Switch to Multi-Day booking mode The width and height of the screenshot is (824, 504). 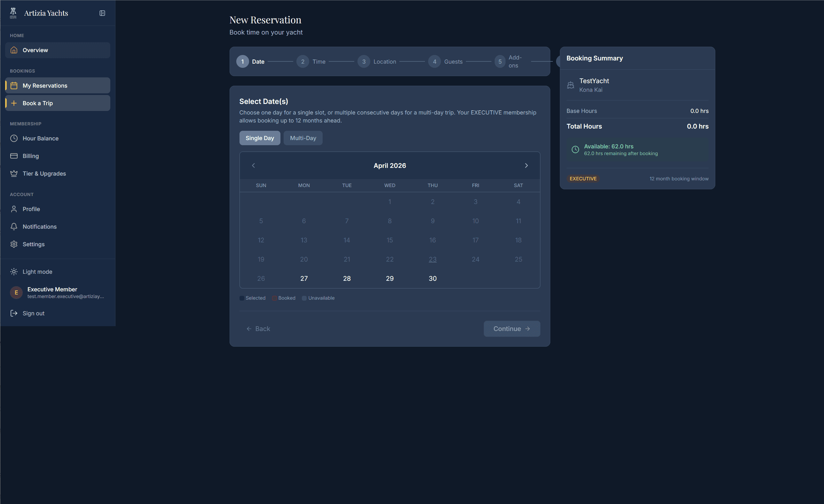pos(303,138)
